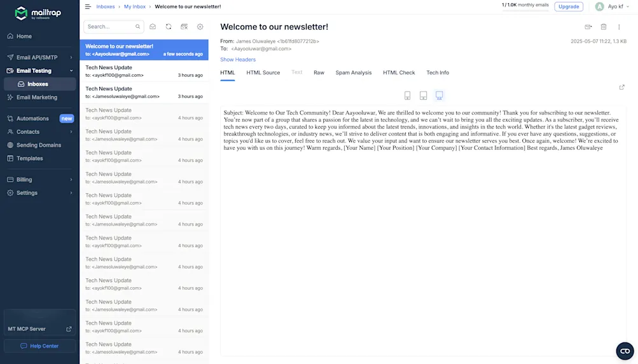Click the Mailtrap logo

coord(38,13)
